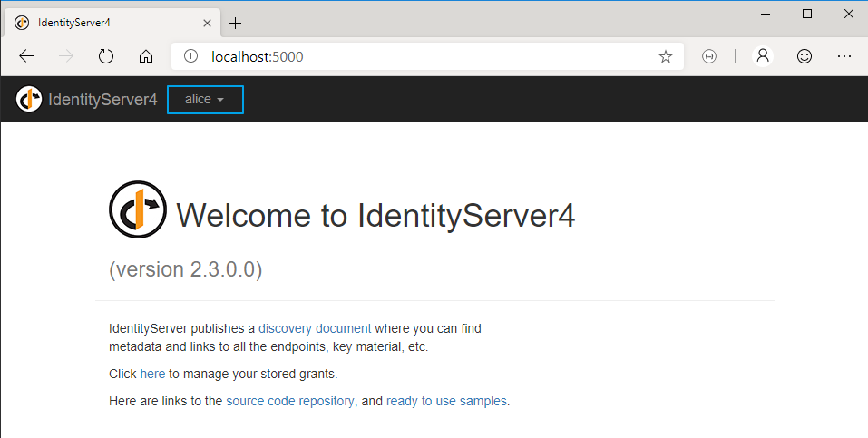The height and width of the screenshot is (438, 868).
Task: Click the large IdentityServer4 welcome logo
Action: [x=138, y=209]
